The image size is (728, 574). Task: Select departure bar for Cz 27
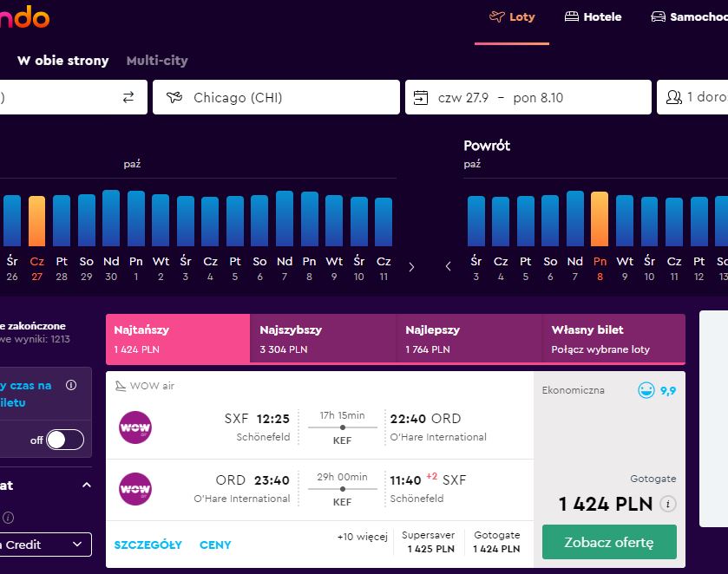coord(37,221)
